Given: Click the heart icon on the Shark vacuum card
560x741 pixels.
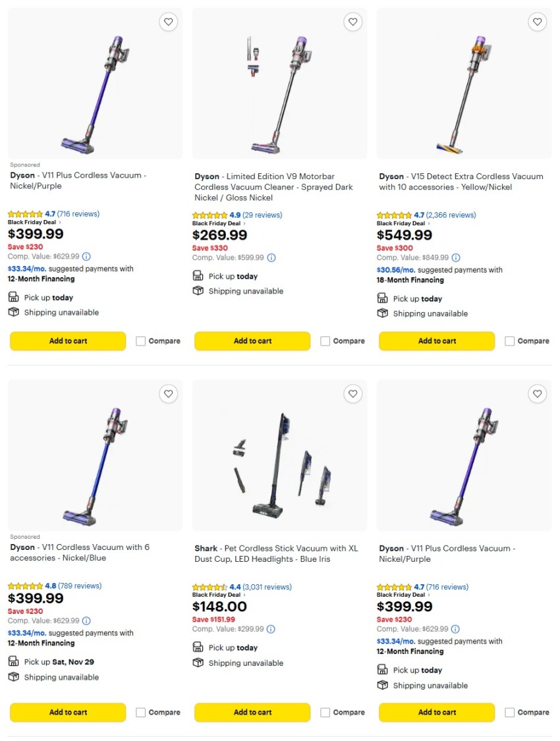Looking at the screenshot, I should (x=353, y=393).
